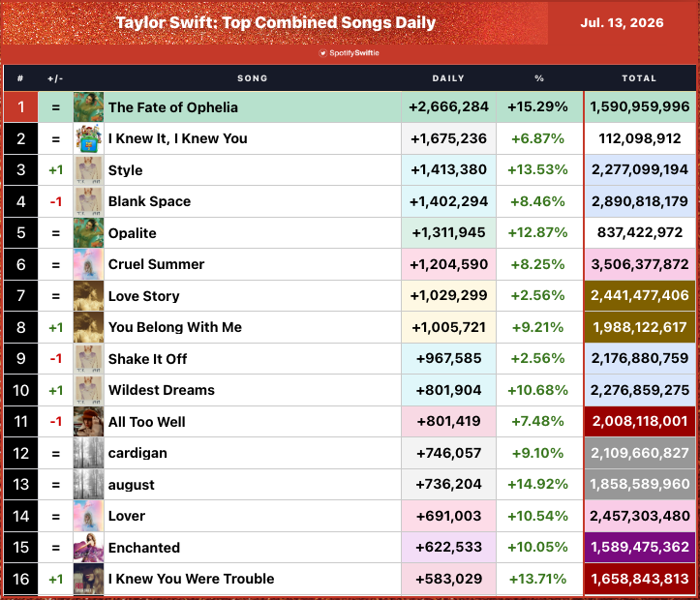Click the rank number 16 cell
Image resolution: width=700 pixels, height=600 pixels.
[x=20, y=579]
